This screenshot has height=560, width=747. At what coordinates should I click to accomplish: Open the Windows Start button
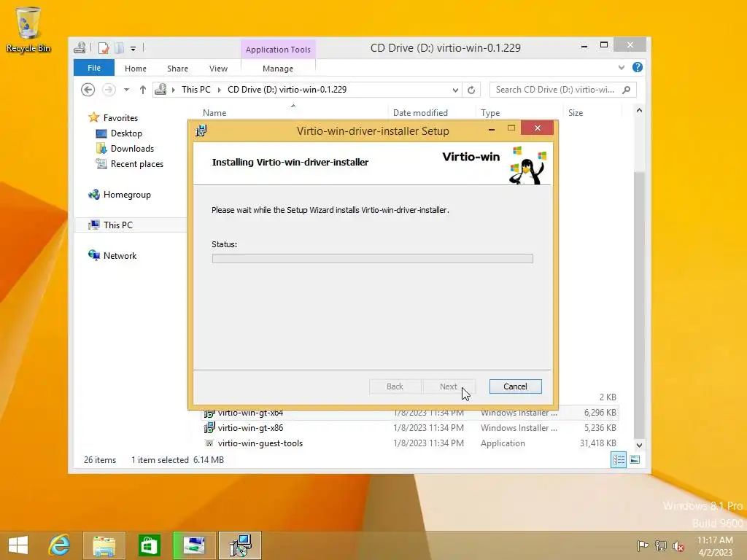tap(18, 545)
